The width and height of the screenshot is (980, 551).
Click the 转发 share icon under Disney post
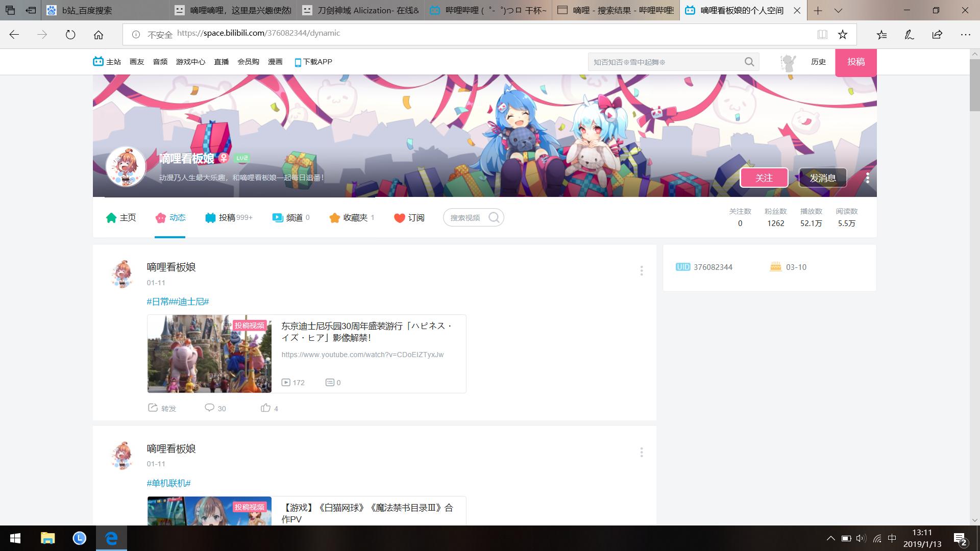[153, 408]
